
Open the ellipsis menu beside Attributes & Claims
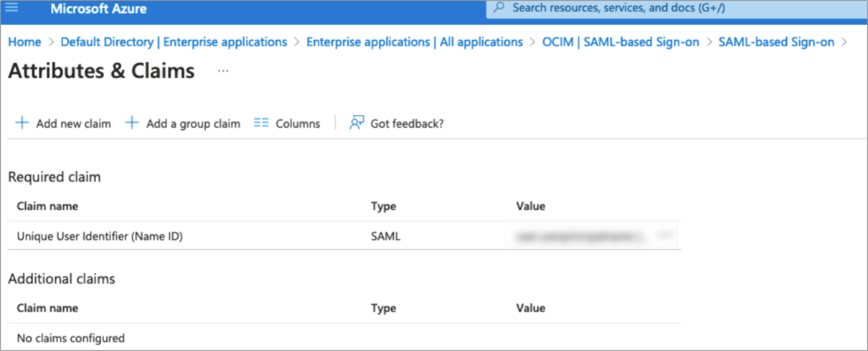[223, 71]
